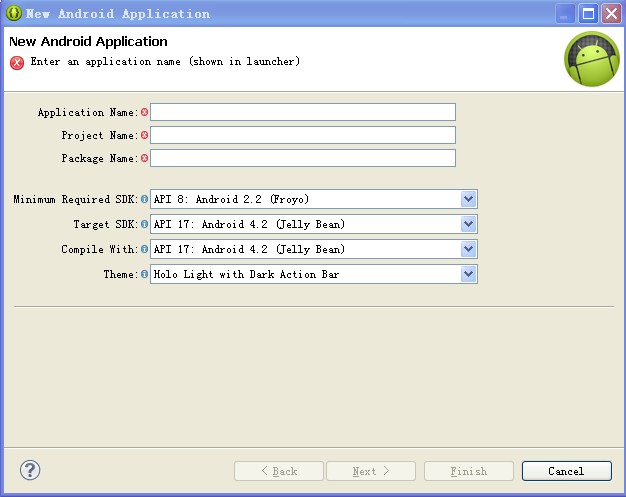626x497 pixels.
Task: Maximize the New Android Application window
Action: tap(588, 14)
